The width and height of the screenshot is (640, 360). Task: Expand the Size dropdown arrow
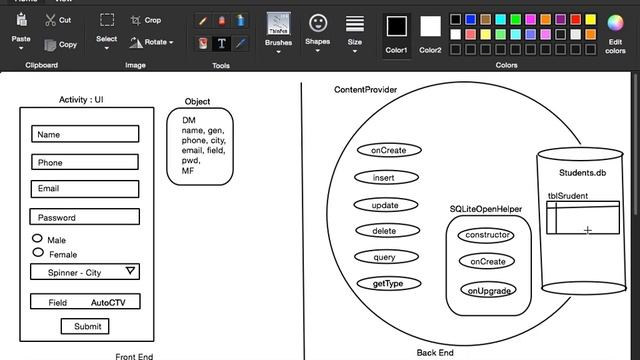(355, 51)
